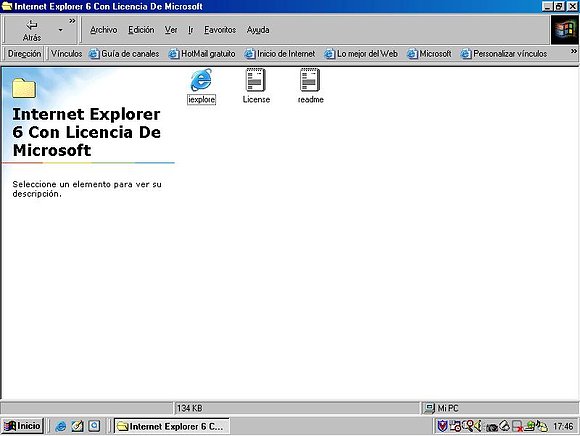Expand the Vínculos bar overflow chevron
580x436 pixels.
pyautogui.click(x=573, y=51)
